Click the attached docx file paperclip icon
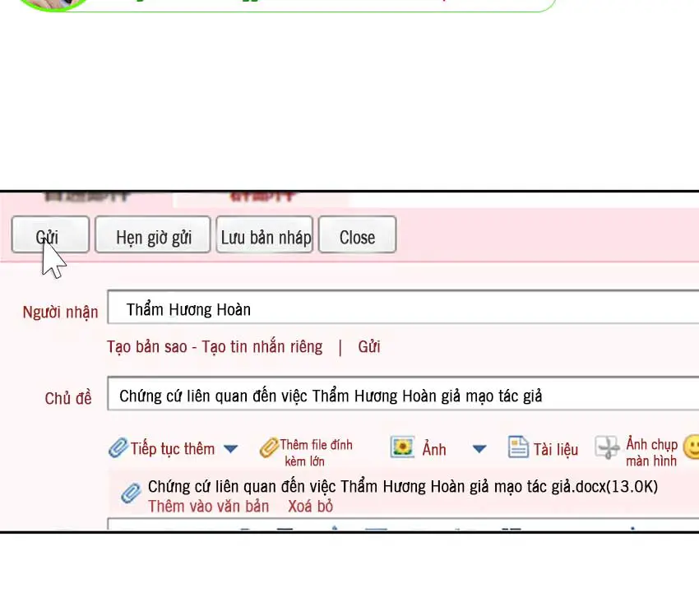699x616 pixels. [131, 493]
